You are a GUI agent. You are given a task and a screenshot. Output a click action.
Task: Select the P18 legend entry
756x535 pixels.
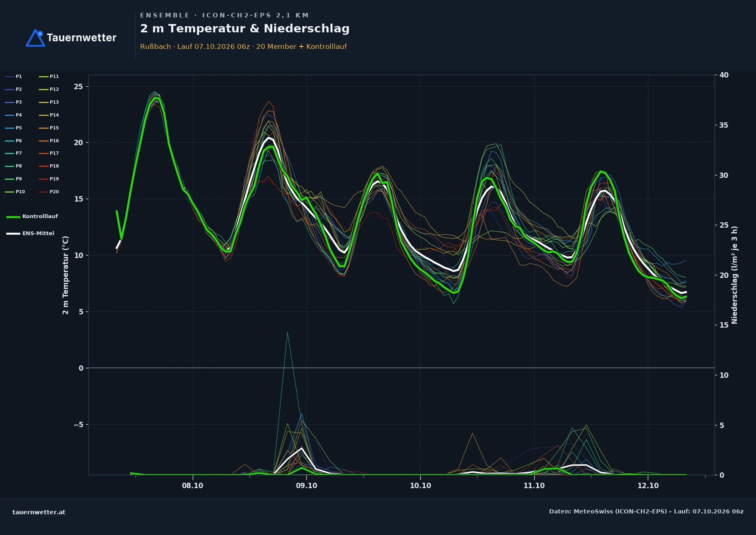tap(49, 166)
